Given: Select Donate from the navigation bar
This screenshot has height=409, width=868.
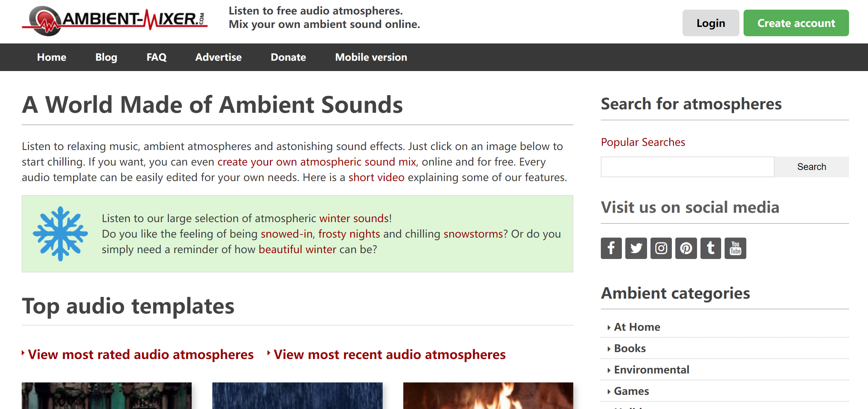Looking at the screenshot, I should 288,57.
